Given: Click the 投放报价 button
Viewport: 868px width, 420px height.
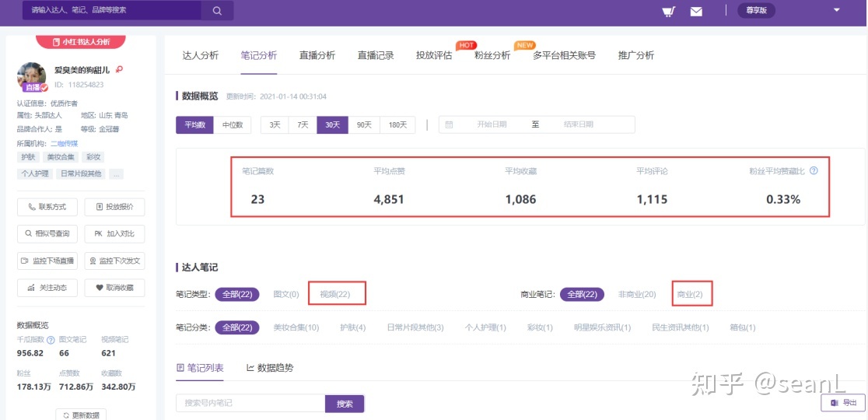Looking at the screenshot, I should click(x=114, y=207).
